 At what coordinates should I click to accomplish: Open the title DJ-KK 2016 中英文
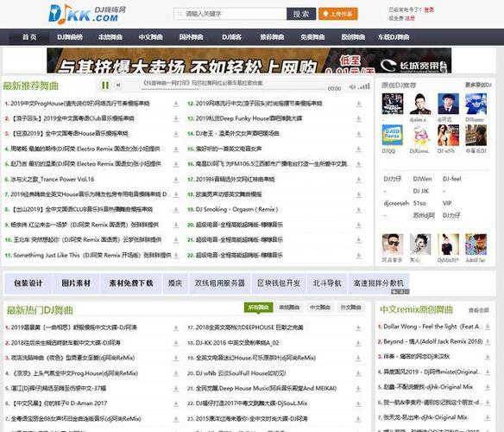(237, 343)
